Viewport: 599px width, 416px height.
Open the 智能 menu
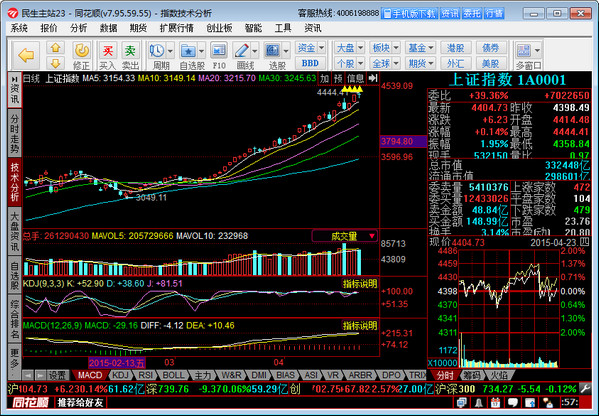(x=253, y=28)
